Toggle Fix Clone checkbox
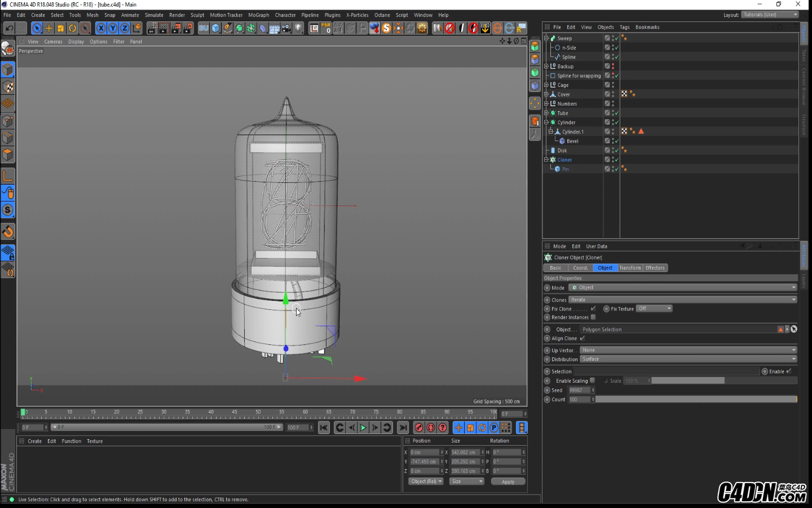The image size is (812, 508). [593, 308]
